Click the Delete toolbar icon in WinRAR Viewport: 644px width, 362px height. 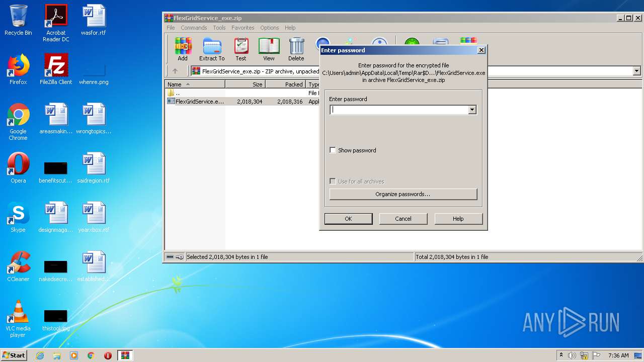pyautogui.click(x=296, y=49)
